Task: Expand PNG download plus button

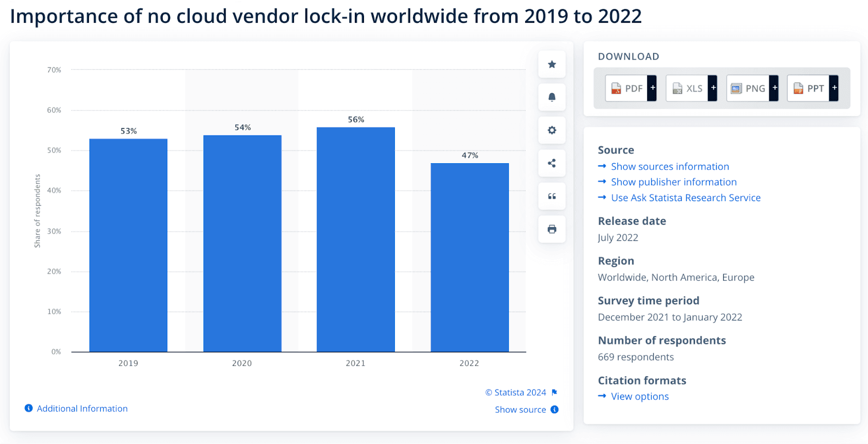Action: 774,88
